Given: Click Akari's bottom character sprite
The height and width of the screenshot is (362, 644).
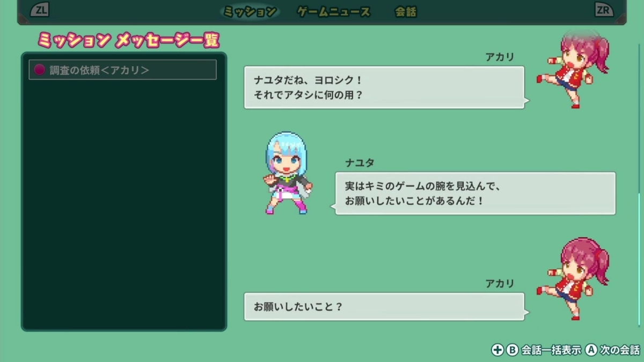Looking at the screenshot, I should (573, 279).
